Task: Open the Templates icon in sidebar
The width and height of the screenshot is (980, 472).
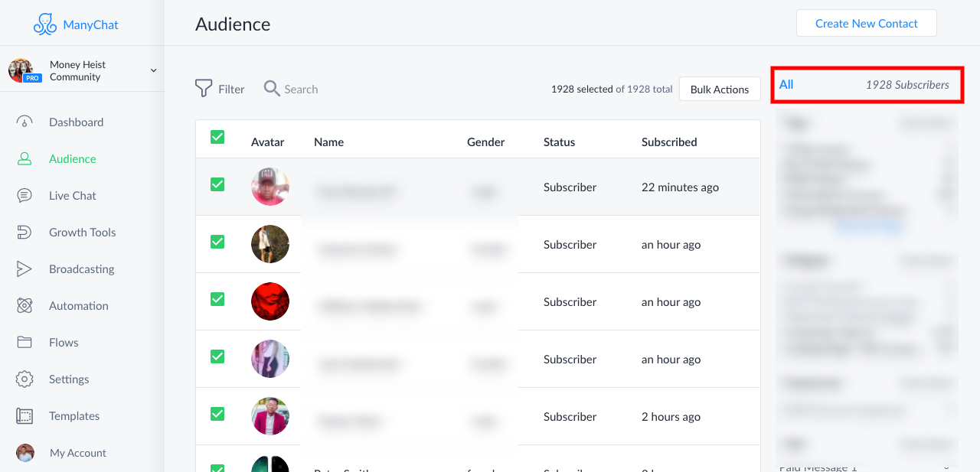Action: tap(24, 416)
